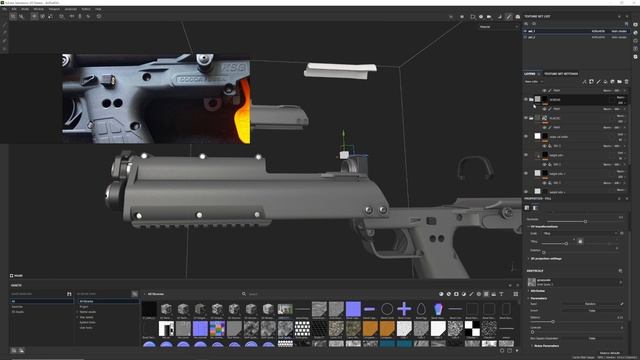Add a folder with the Layers folder icon
The height and width of the screenshot is (360, 640).
(619, 82)
